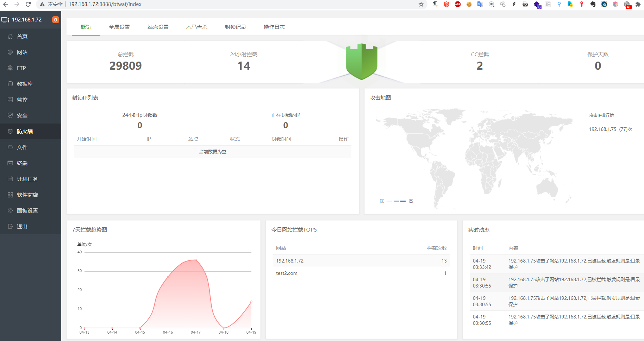This screenshot has width=644, height=341.
Task: Click 24小时拦截 count 14
Action: (244, 66)
